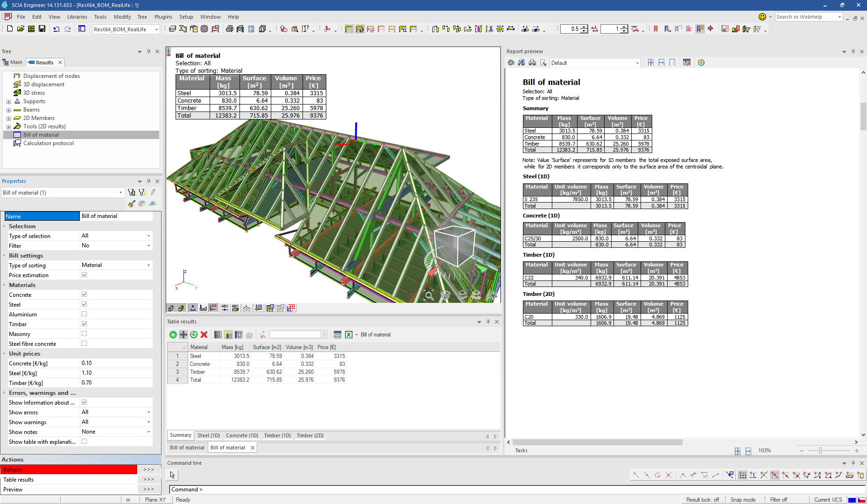867x504 pixels.
Task: Click the red X delete icon in Table results
Action: click(204, 335)
